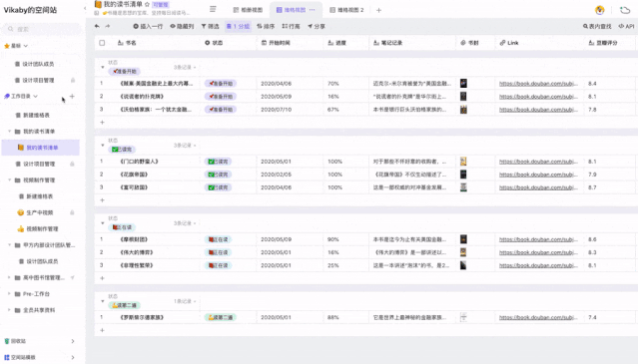Open the 1条记录 stats dropdown of 读第二遍
Image resolution: width=638 pixels, height=364 pixels.
tap(185, 301)
